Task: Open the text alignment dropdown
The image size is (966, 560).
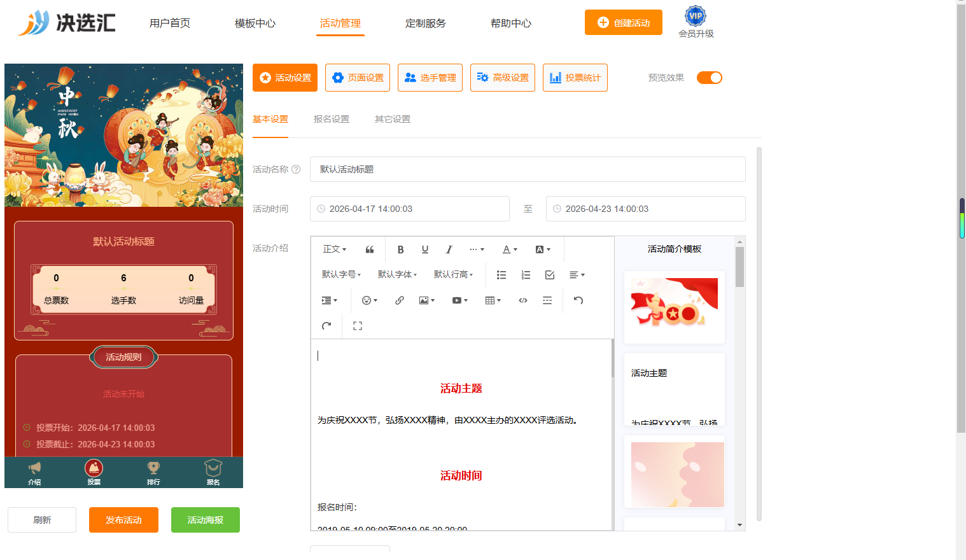Action: pyautogui.click(x=577, y=275)
